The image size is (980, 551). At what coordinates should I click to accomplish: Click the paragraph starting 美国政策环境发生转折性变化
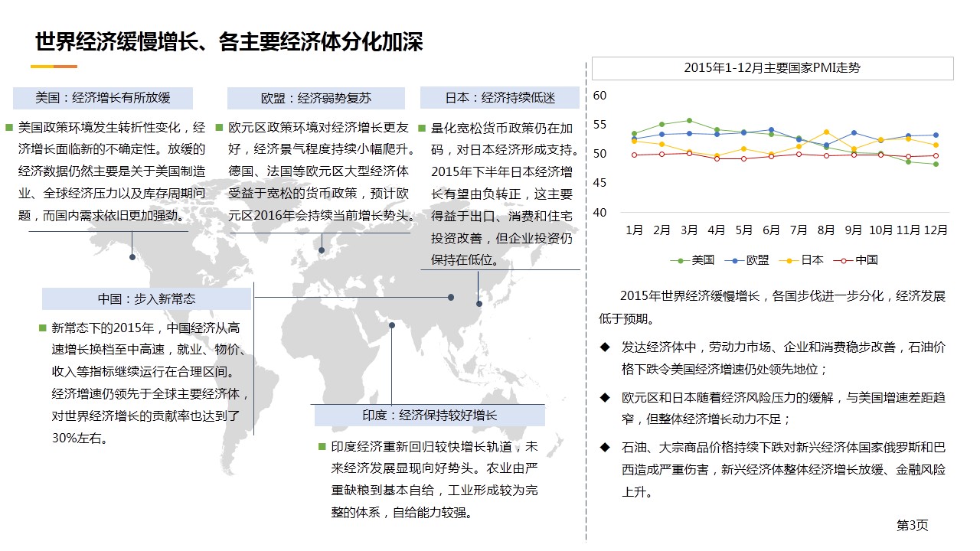[x=112, y=171]
